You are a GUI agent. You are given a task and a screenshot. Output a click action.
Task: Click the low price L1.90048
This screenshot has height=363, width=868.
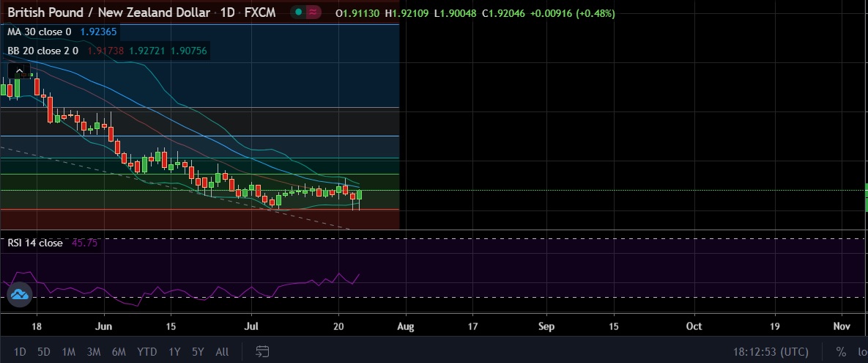point(455,12)
